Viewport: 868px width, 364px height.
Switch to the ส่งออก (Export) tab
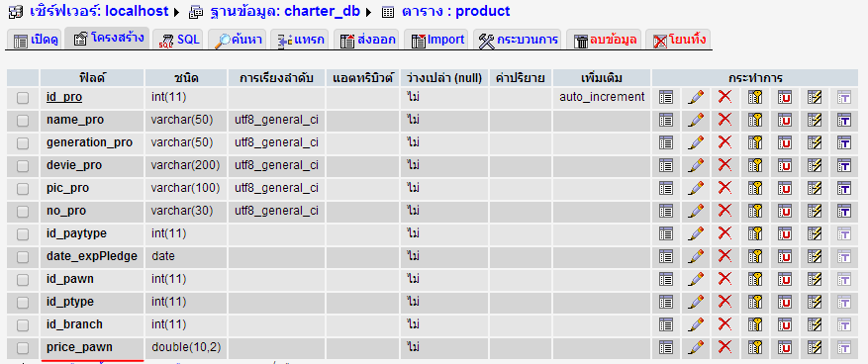pos(368,40)
